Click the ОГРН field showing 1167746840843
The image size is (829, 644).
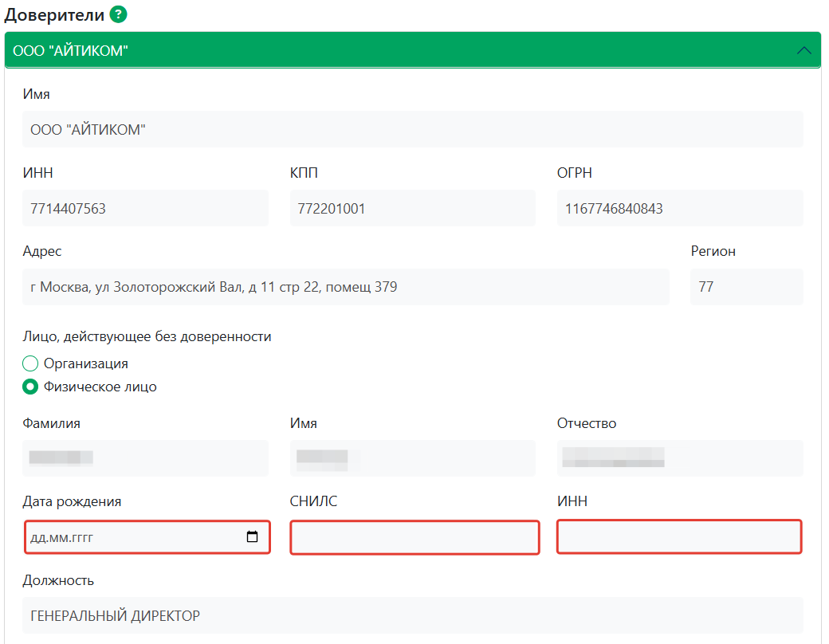pos(679,209)
